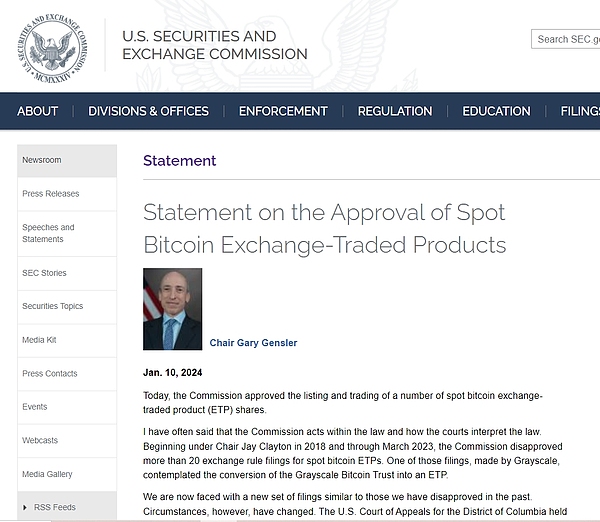
Task: Open Speeches and Statements section
Action: [48, 233]
